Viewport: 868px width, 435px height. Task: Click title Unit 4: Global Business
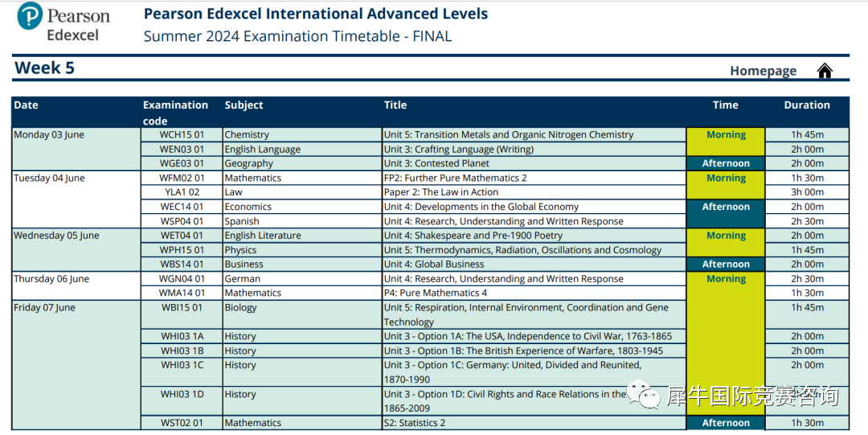click(434, 265)
